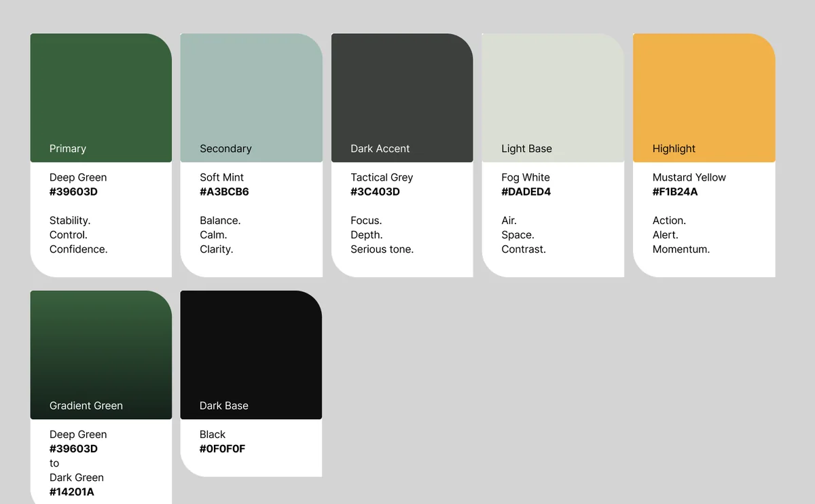Image resolution: width=815 pixels, height=504 pixels.
Task: Select the Gradient Green swatch
Action: (x=101, y=355)
